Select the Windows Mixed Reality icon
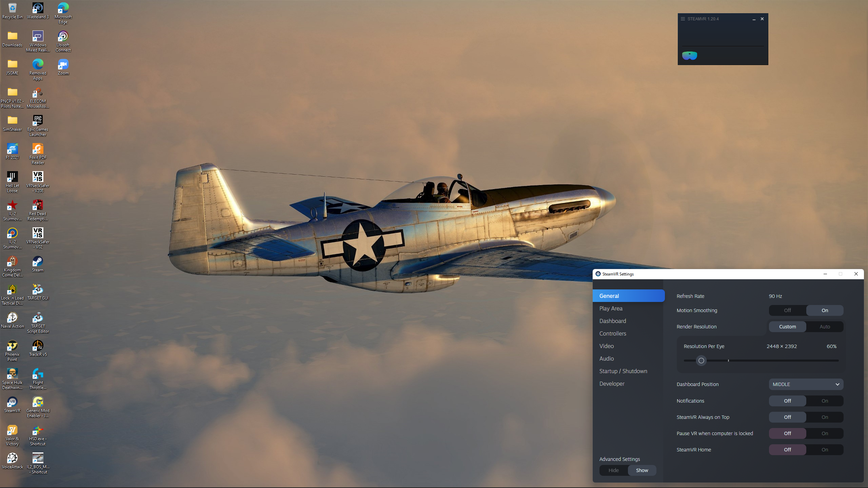868x488 pixels. (38, 41)
